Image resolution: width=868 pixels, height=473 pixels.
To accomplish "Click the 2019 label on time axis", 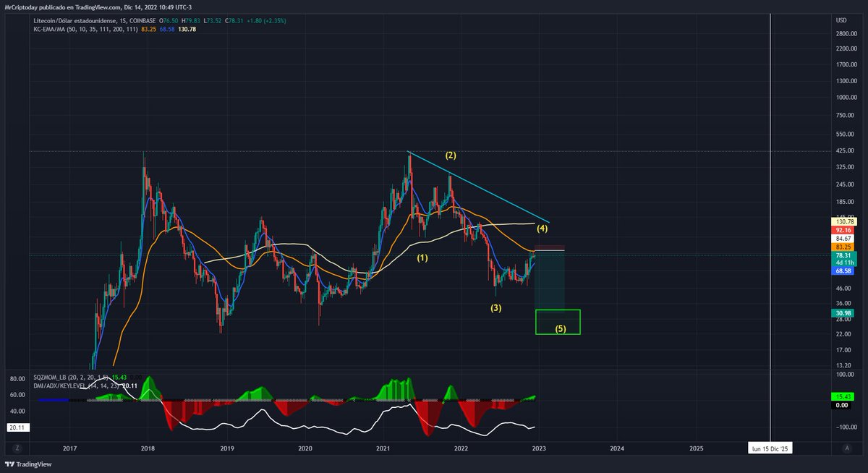I will pyautogui.click(x=226, y=448).
